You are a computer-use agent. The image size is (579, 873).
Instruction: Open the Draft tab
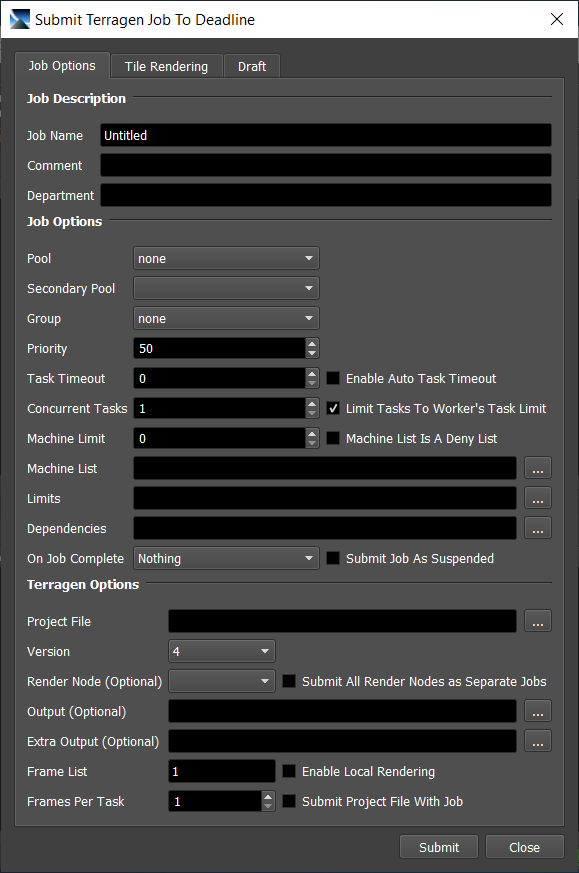252,66
